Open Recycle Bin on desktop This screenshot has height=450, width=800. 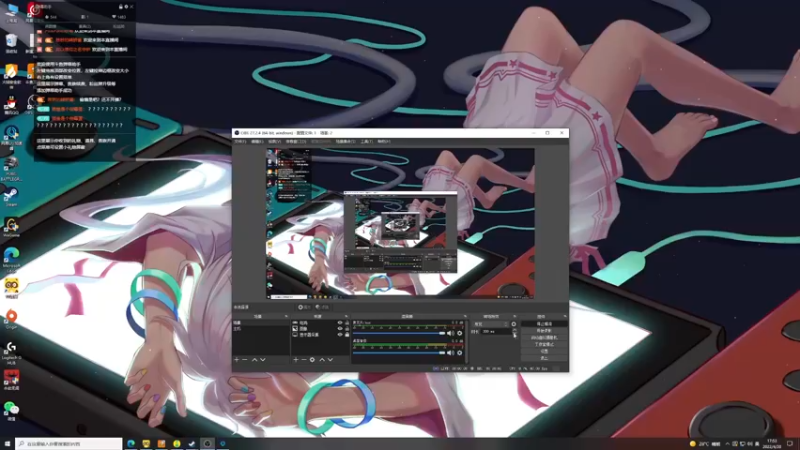[11, 42]
